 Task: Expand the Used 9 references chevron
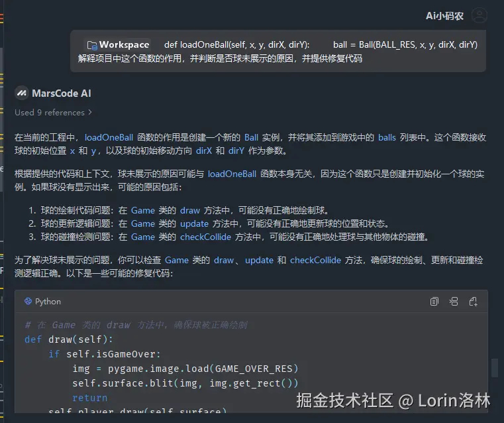tap(90, 112)
